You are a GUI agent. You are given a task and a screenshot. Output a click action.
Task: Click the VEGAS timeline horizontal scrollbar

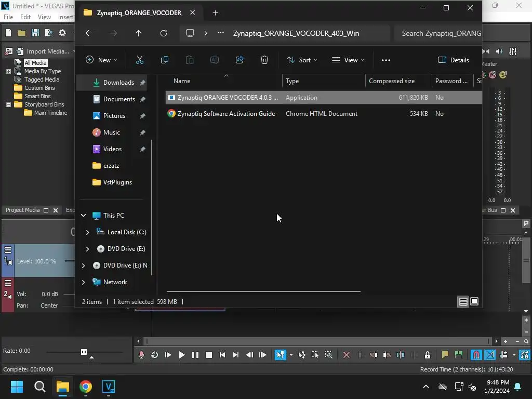[x=317, y=341]
